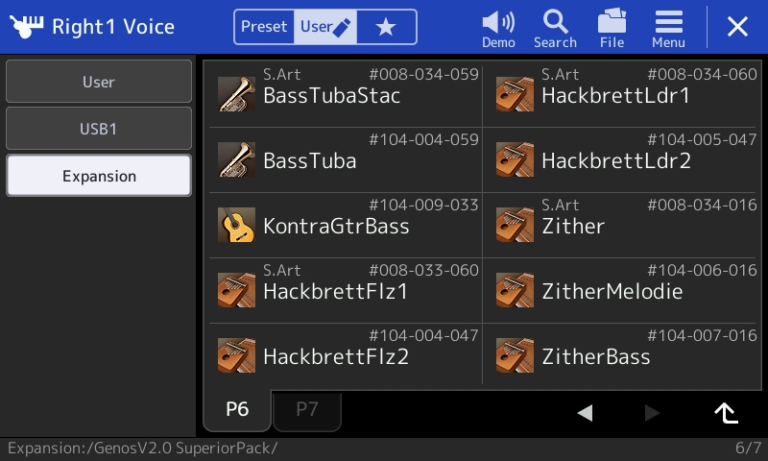Select the KontraGtrBass guitar icon
The width and height of the screenshot is (768, 461).
tap(237, 224)
